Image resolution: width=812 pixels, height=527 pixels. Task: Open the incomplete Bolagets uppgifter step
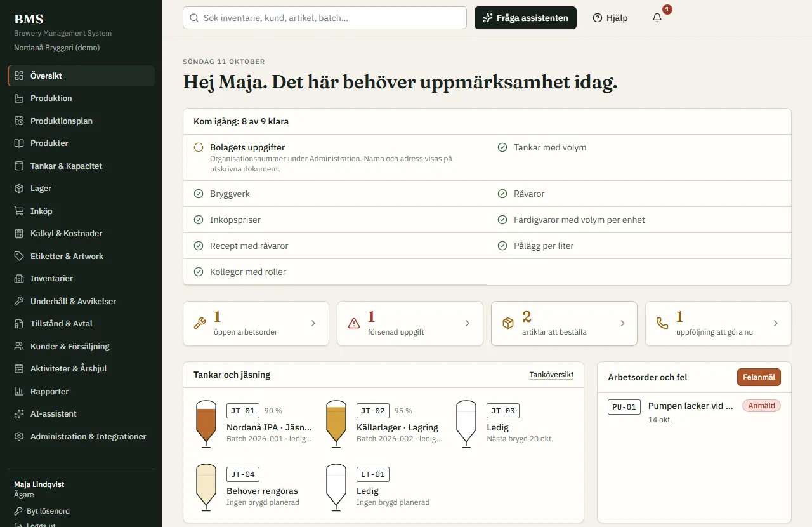point(335,157)
